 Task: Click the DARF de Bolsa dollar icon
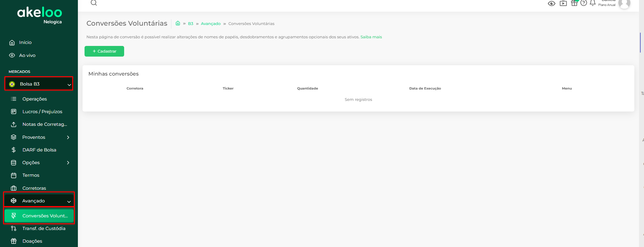[14, 150]
